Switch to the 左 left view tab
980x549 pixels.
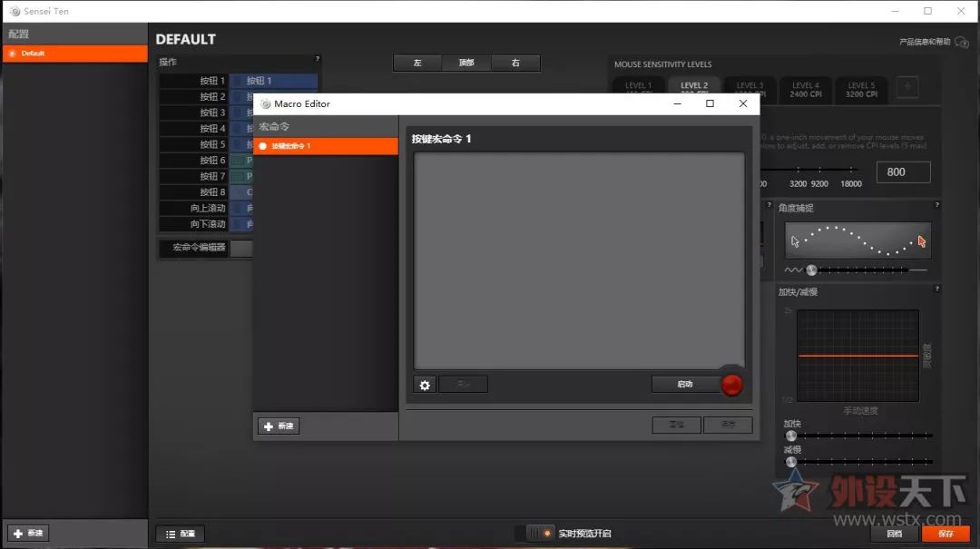tap(417, 63)
